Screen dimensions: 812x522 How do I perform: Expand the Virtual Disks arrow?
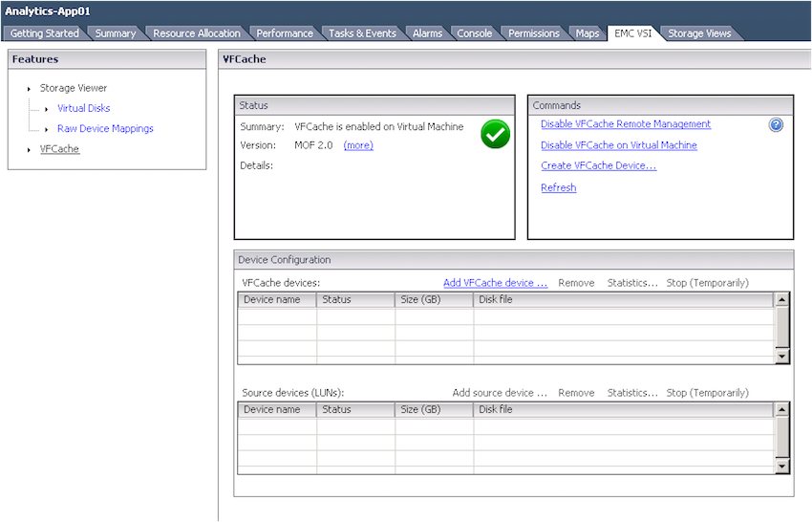tap(47, 109)
